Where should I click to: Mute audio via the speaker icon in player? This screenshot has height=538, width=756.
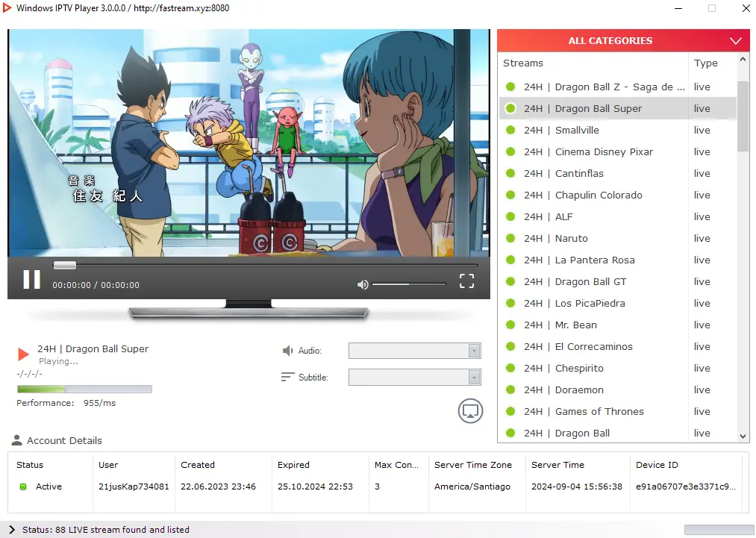click(x=363, y=285)
